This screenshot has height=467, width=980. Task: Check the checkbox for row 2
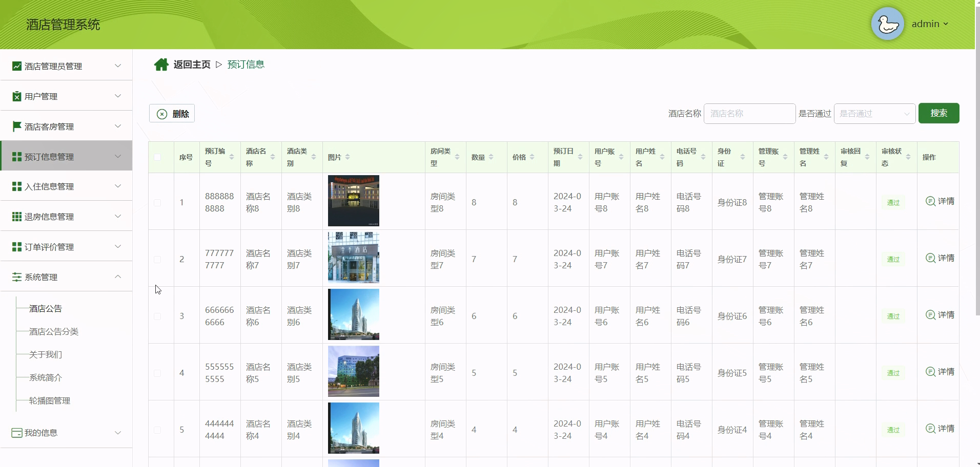(x=157, y=260)
